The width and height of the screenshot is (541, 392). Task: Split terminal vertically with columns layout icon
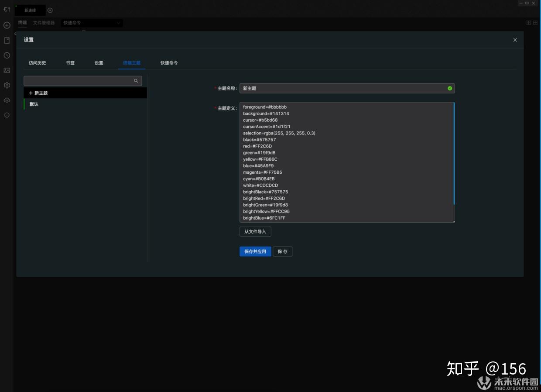(529, 23)
